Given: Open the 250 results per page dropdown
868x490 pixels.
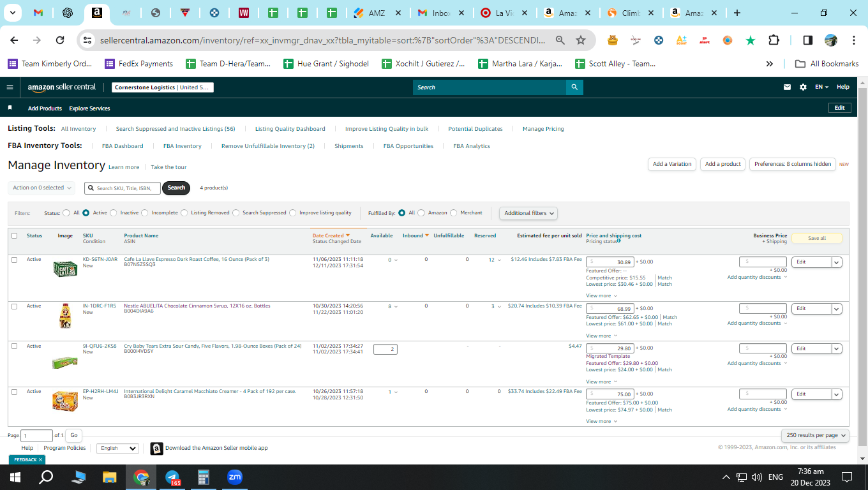Looking at the screenshot, I should click(815, 435).
